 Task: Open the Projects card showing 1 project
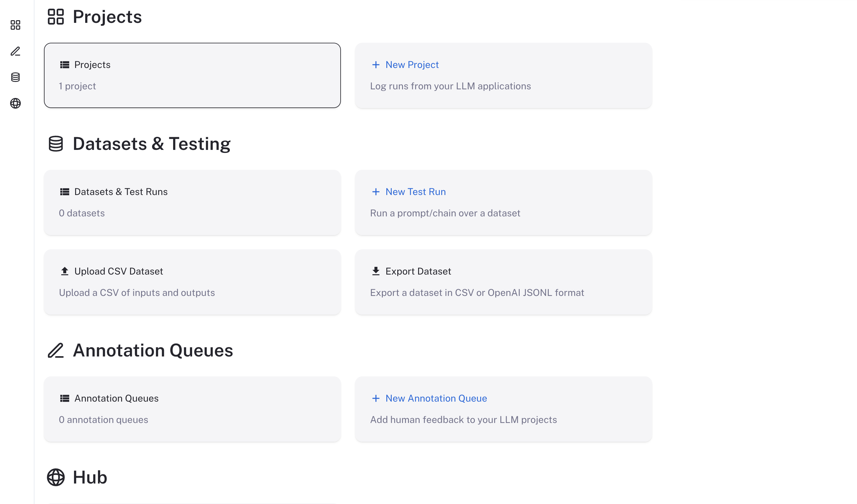(192, 75)
